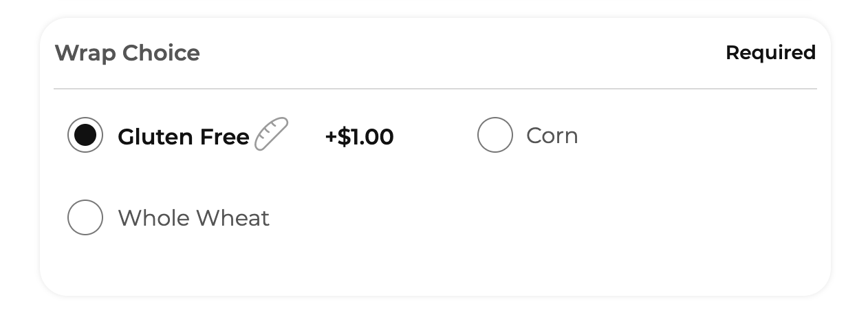Click the empty circle beside Whole Wheat
Screen dimensions: 868x311
click(85, 217)
